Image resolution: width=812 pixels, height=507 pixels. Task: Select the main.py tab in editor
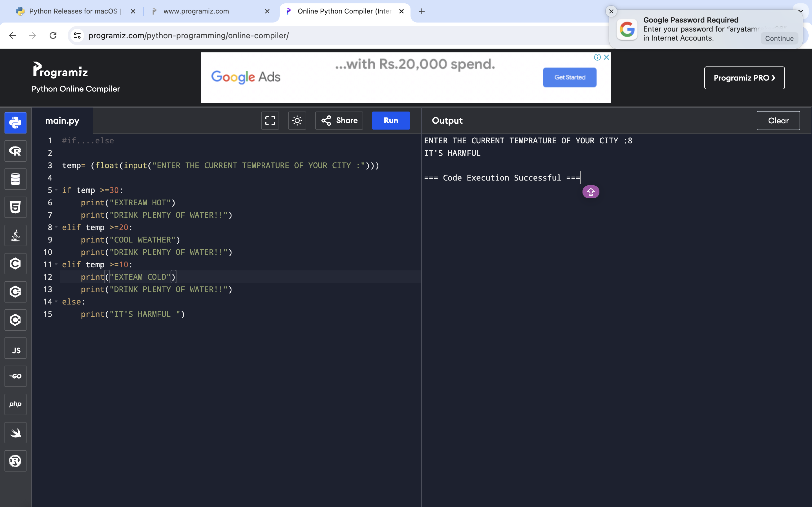click(63, 120)
